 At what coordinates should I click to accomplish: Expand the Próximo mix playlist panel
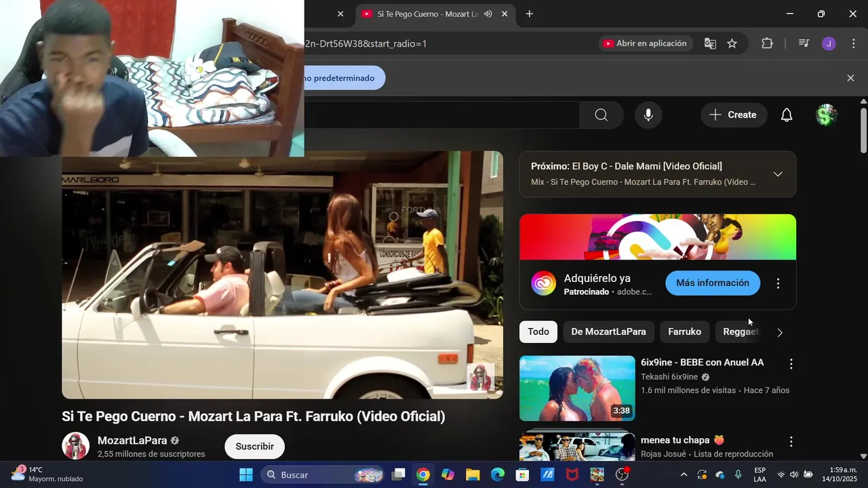[778, 174]
